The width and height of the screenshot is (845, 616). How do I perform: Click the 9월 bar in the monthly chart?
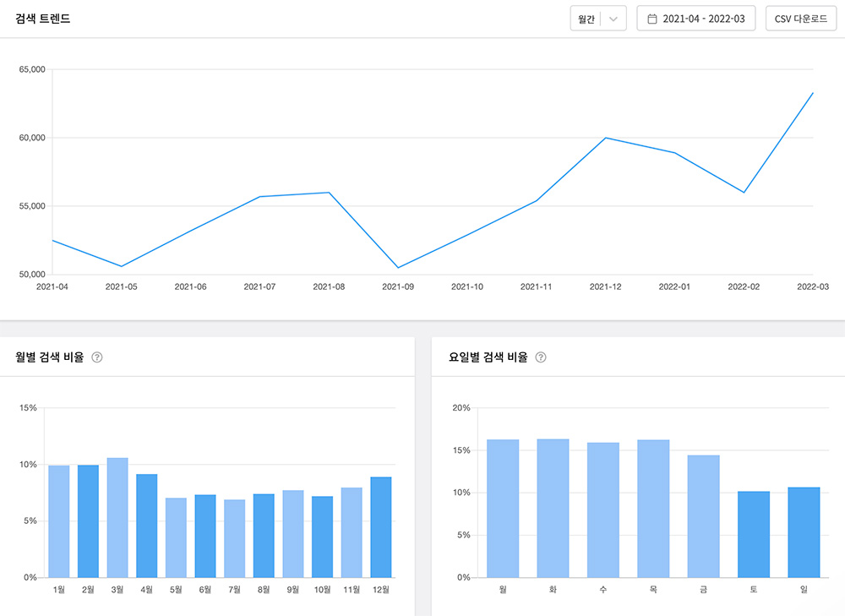point(293,534)
